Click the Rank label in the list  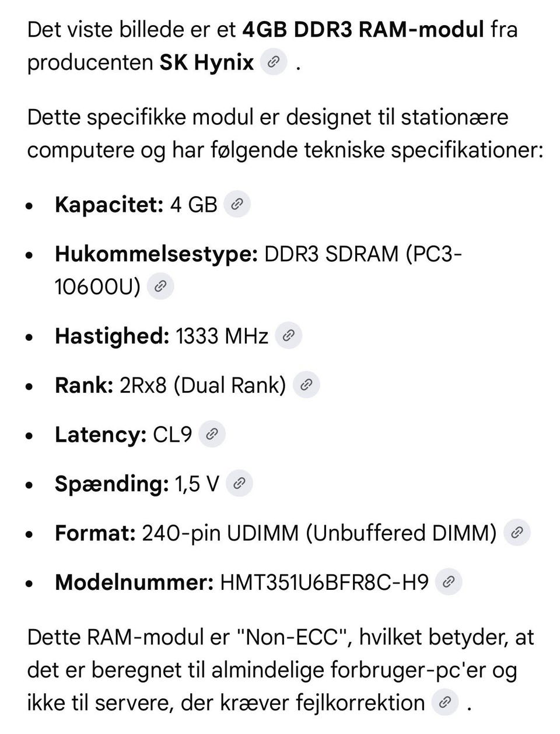[84, 385]
